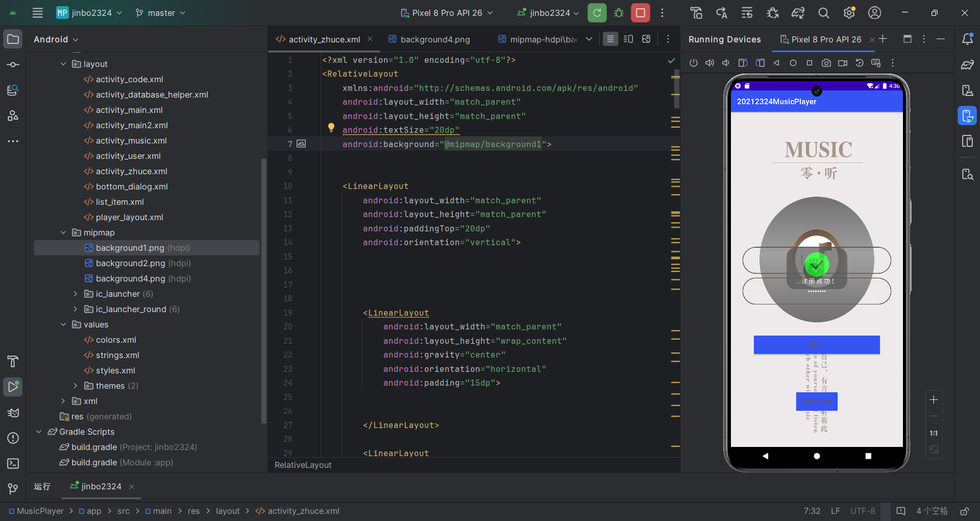The width and height of the screenshot is (980, 521).
Task: Open the main hamburger menu
Action: tap(38, 13)
